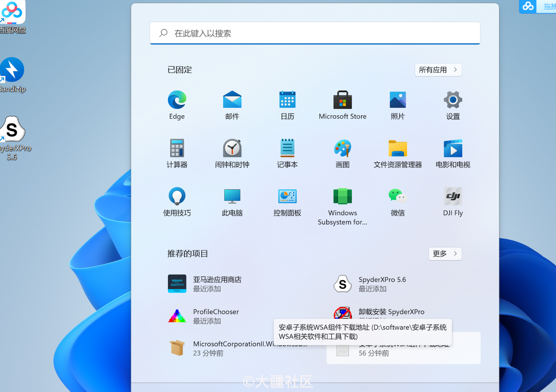Launch 电影和电视 movies and TV
556x392 pixels.
(x=453, y=153)
